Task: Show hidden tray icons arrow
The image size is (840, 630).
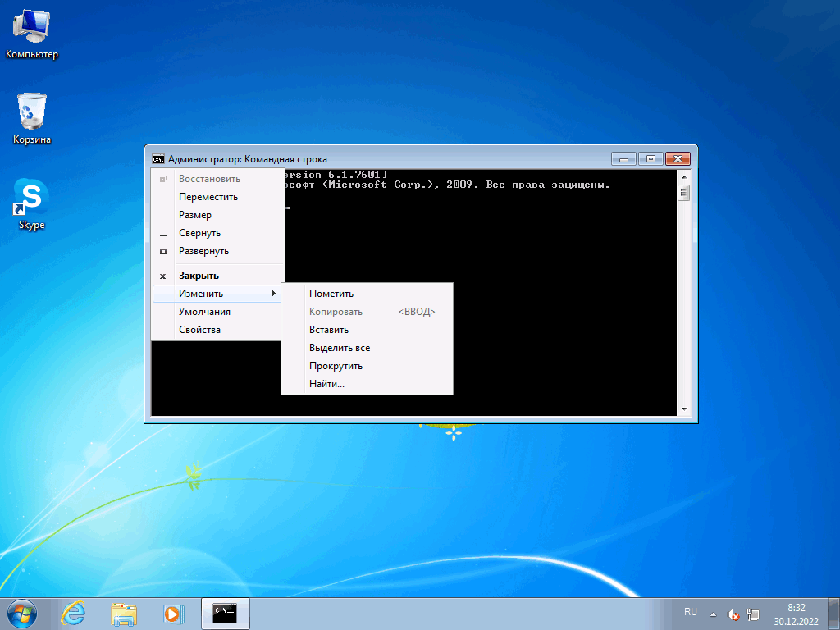Action: (x=713, y=614)
